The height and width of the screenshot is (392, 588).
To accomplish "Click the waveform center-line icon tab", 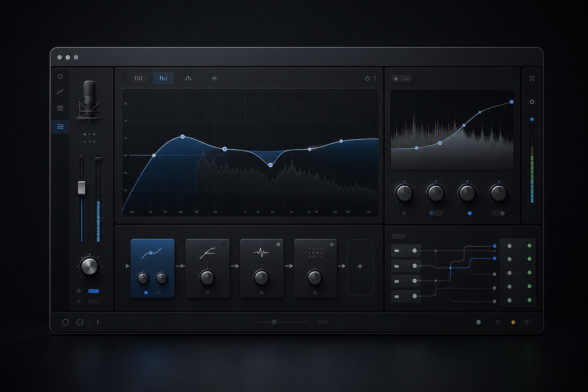I will (214, 78).
